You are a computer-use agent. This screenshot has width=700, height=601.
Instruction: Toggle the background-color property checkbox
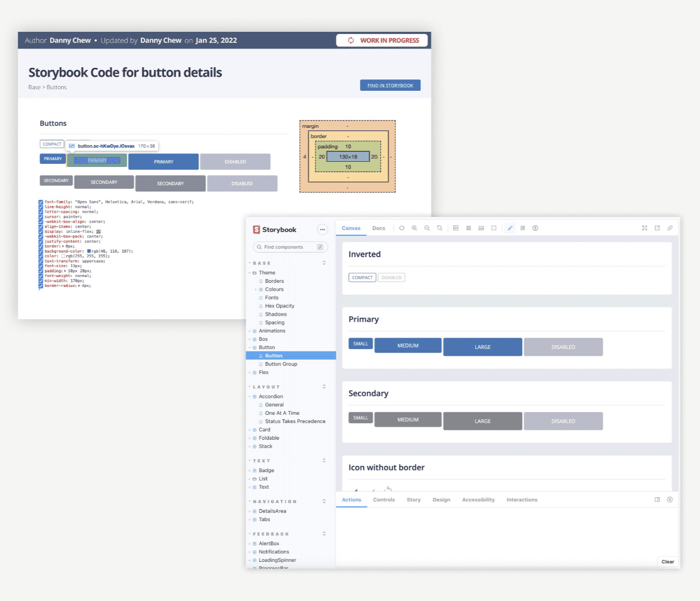tap(41, 251)
